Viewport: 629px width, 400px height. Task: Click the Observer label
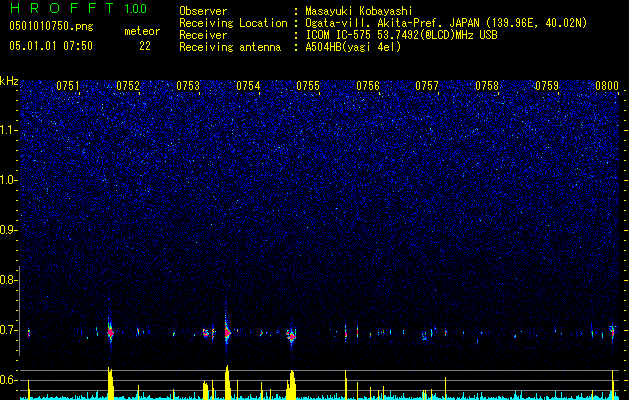click(203, 11)
